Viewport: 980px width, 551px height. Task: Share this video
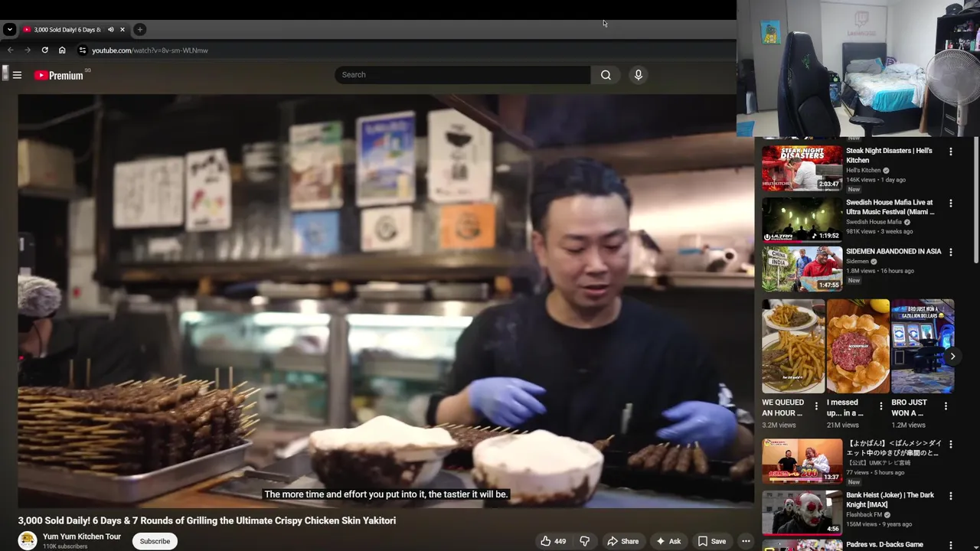coord(622,541)
